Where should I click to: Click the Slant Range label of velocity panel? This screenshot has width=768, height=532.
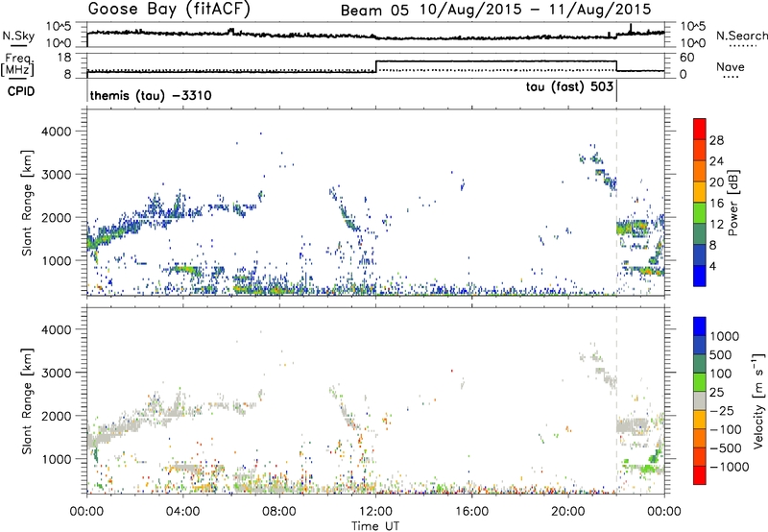27,400
